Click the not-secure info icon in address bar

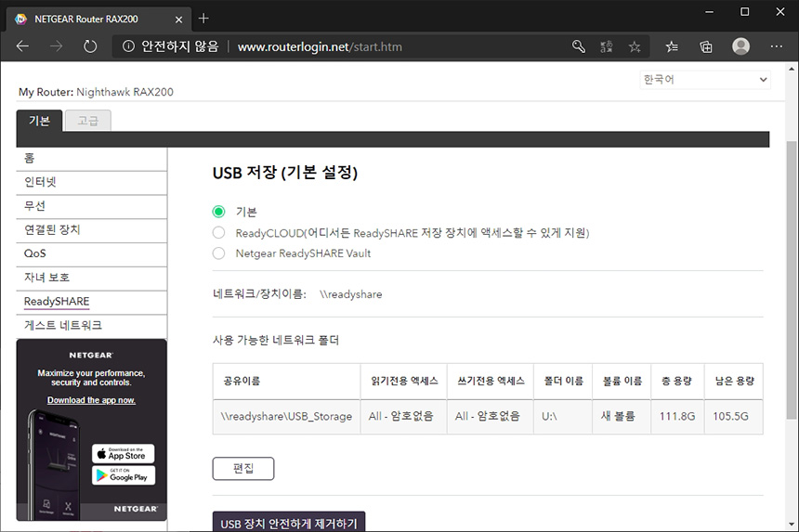[x=128, y=46]
